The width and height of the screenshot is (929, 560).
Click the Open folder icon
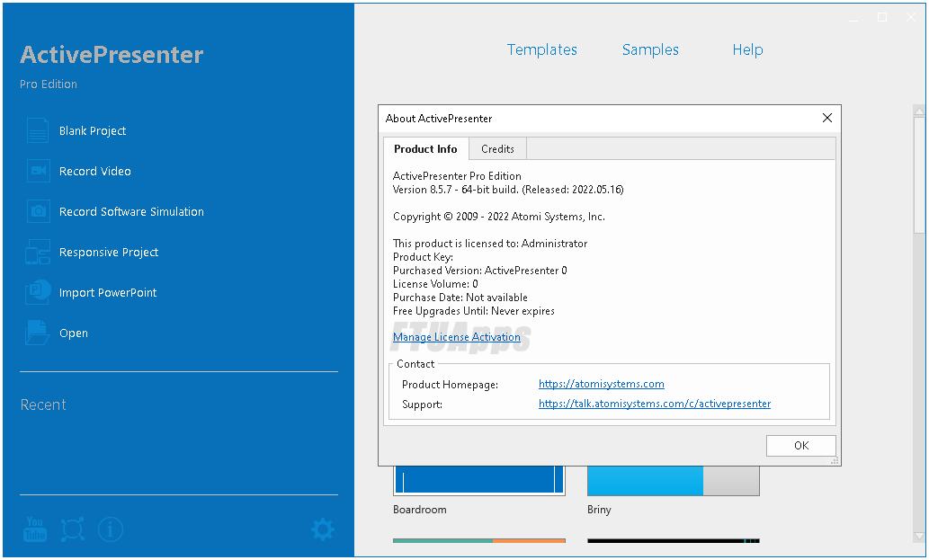(38, 333)
